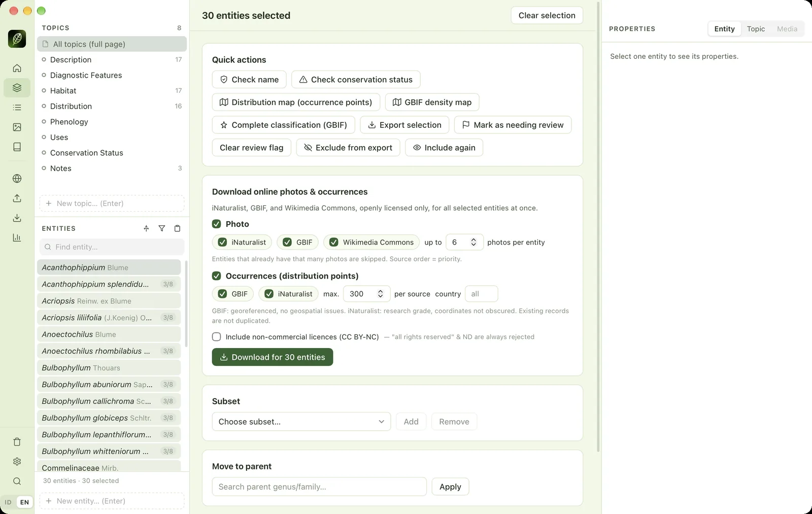Open the list view sidebar icon
The width and height of the screenshot is (812, 514).
(17, 108)
